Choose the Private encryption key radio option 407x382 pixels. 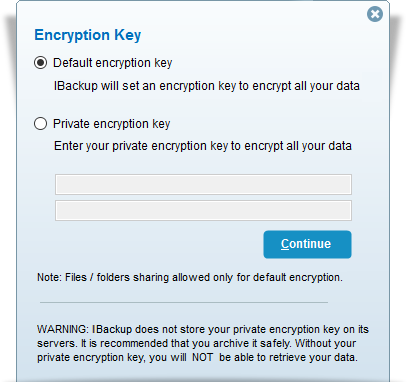tap(40, 124)
